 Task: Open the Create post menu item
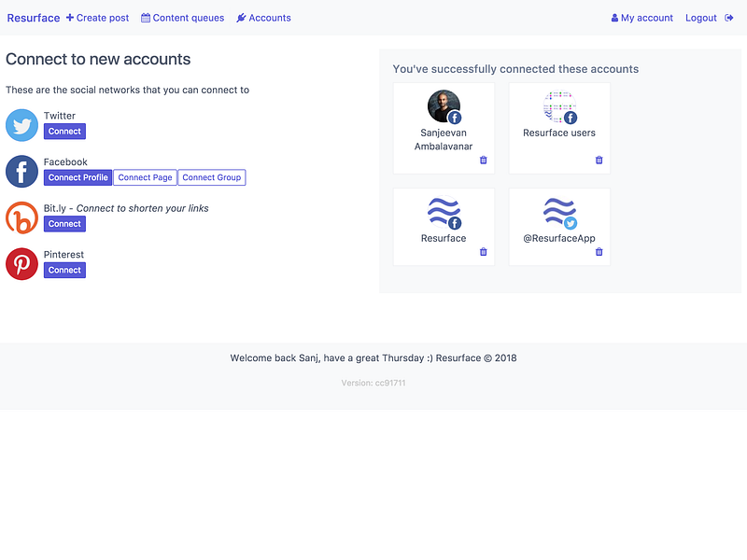tap(98, 18)
